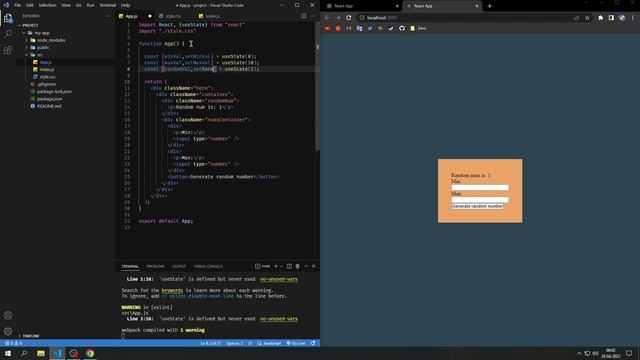
Task: Open the terminal launch profile dropdown arrow
Action: tap(281, 266)
